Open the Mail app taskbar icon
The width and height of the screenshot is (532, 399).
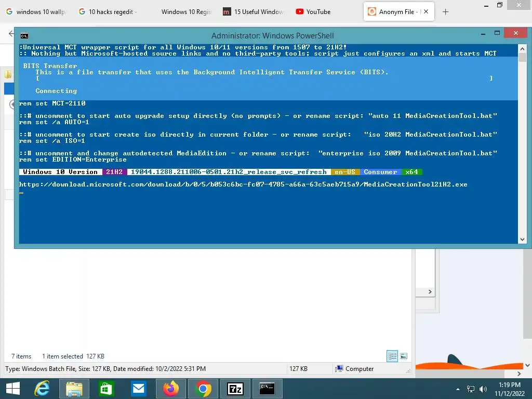[x=138, y=389]
